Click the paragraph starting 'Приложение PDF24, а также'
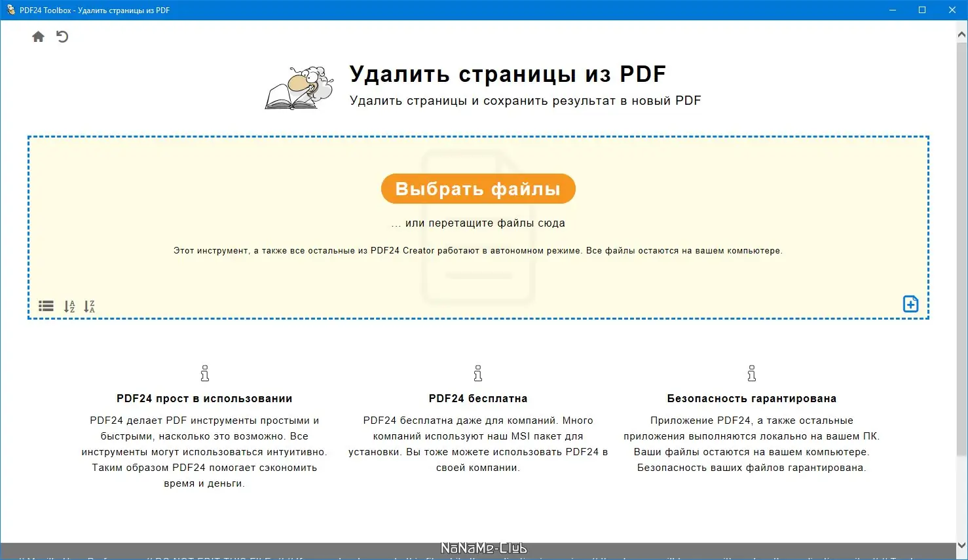This screenshot has width=968, height=560. 752,444
